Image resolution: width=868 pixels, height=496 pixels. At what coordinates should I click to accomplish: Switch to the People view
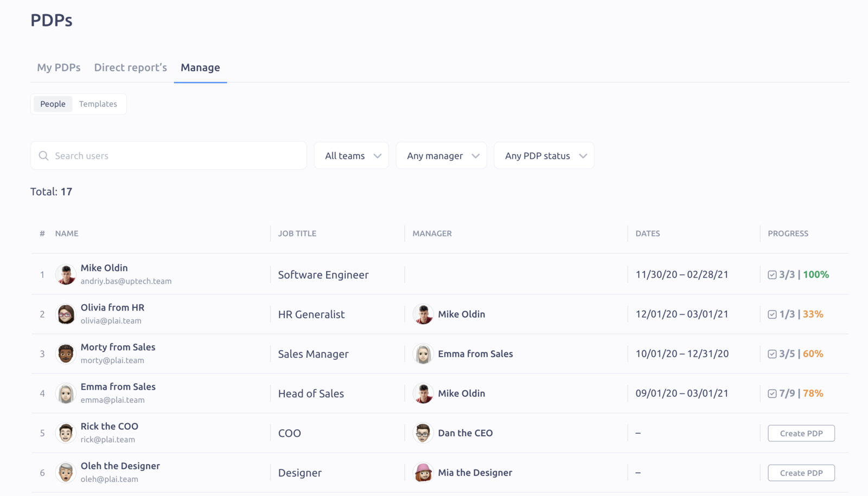click(53, 104)
